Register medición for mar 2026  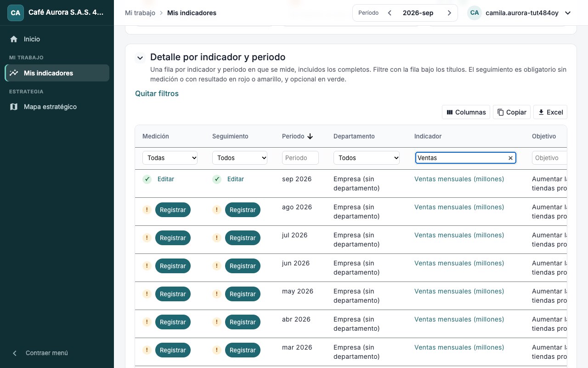pos(173,350)
